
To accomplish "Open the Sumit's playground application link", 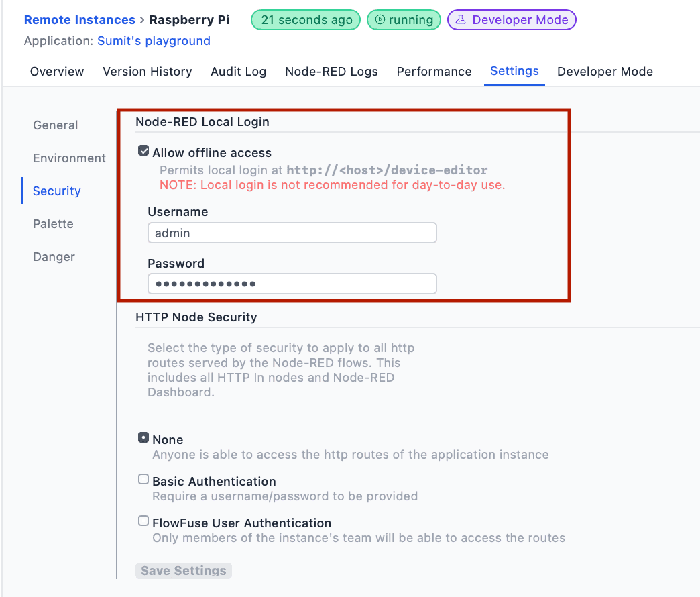I will pyautogui.click(x=154, y=41).
